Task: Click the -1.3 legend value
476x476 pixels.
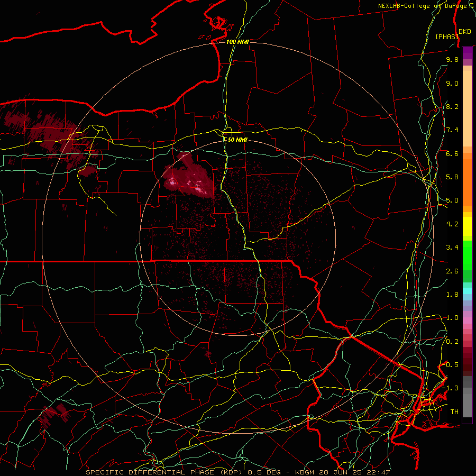Action: [451, 388]
